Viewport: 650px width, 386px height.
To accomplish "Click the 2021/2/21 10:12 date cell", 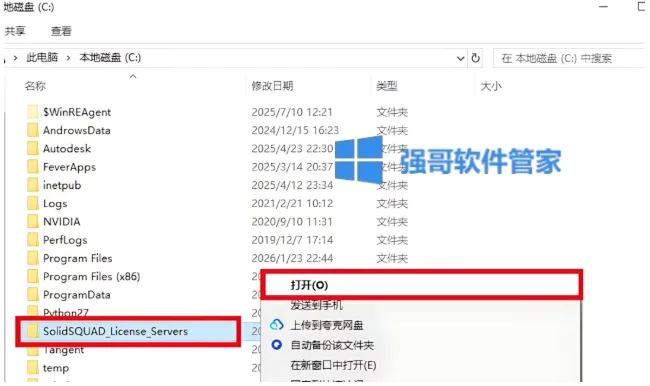I will [x=292, y=203].
